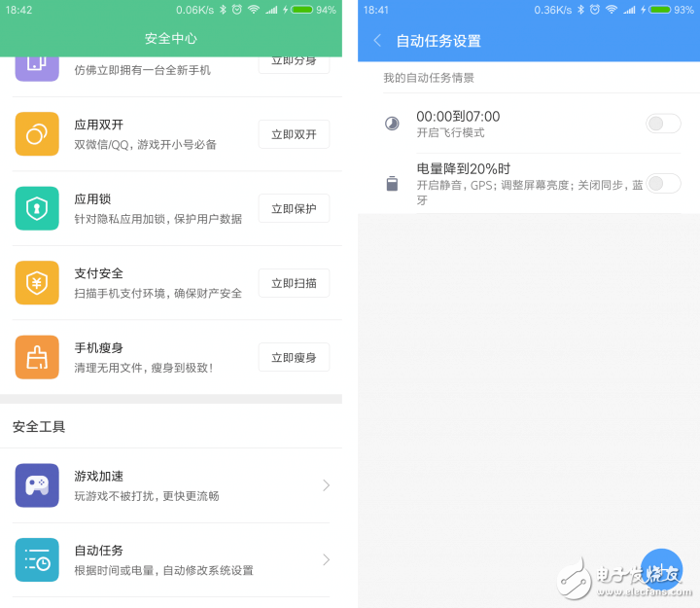Viewport: 700px width, 608px height.
Task: Click the 立即扫描 button
Action: point(294,283)
